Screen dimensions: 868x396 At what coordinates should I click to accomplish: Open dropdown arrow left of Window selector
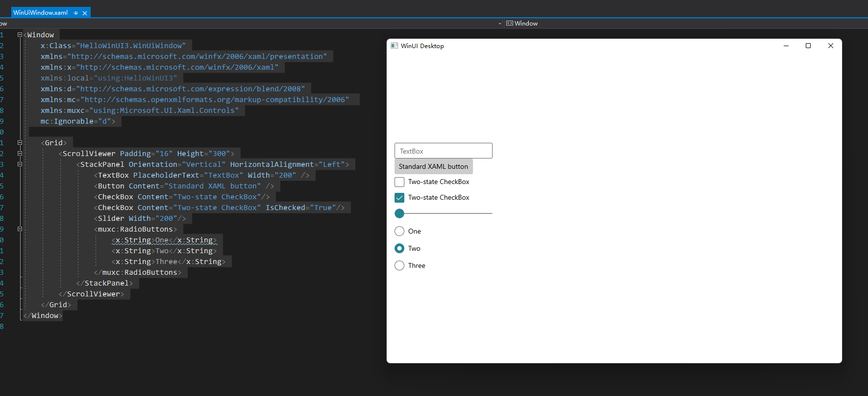point(500,24)
